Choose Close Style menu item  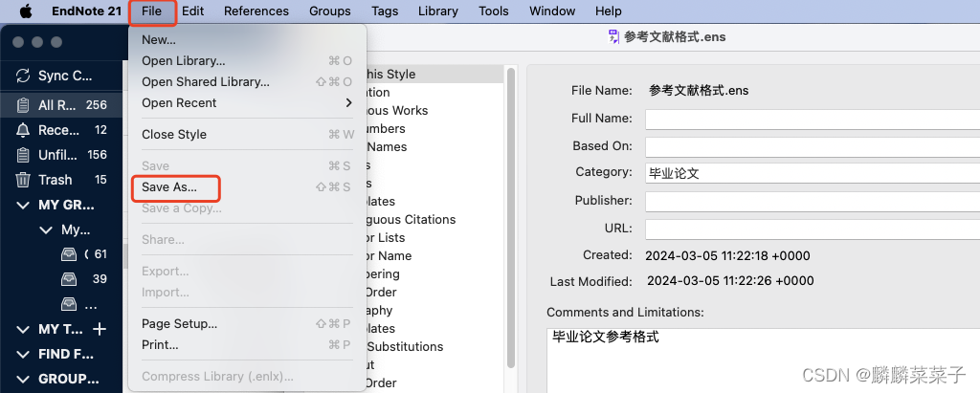coord(248,134)
